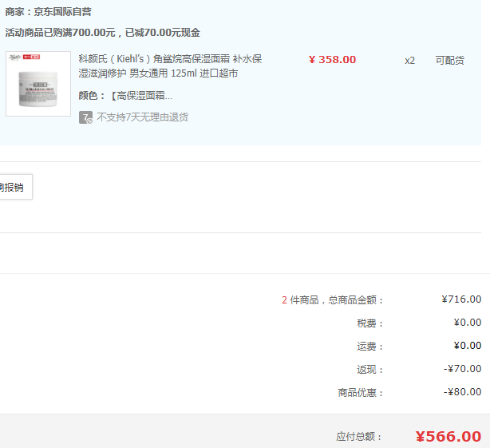Click the 返现 amount -¥70.00

coord(462,369)
